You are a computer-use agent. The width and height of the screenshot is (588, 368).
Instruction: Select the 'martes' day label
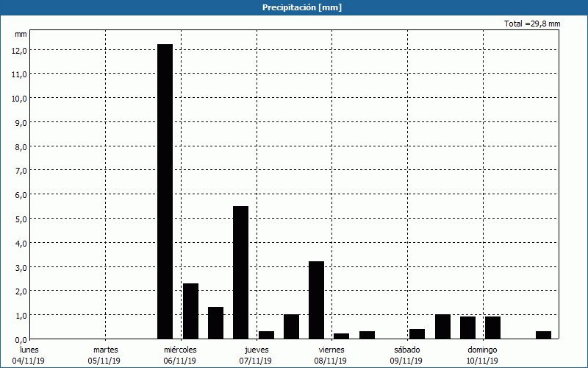(106, 350)
